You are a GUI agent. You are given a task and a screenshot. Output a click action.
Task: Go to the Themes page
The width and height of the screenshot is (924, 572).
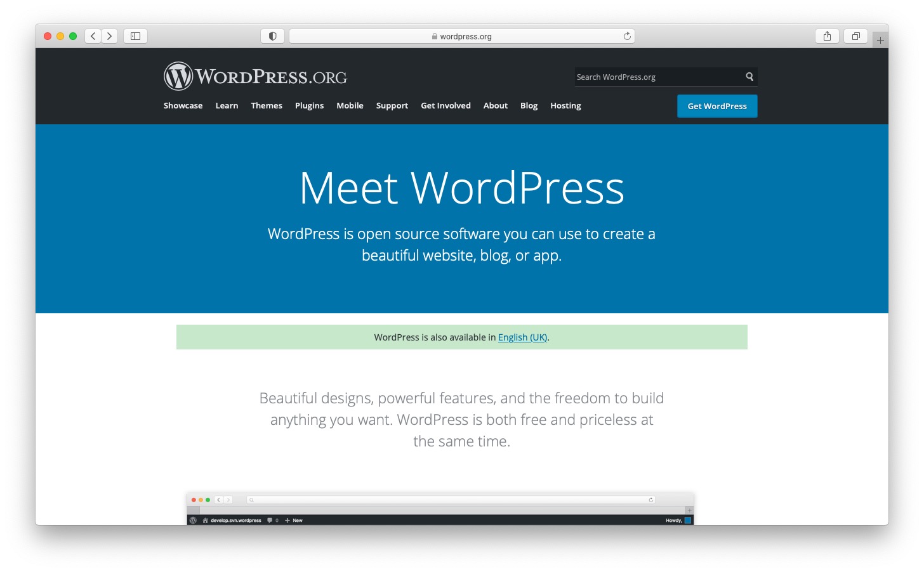267,106
